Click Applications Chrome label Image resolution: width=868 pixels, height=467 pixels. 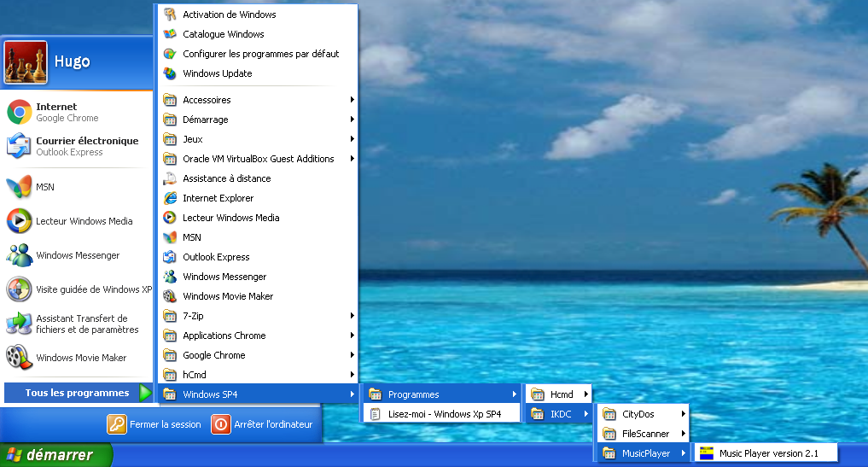click(224, 336)
